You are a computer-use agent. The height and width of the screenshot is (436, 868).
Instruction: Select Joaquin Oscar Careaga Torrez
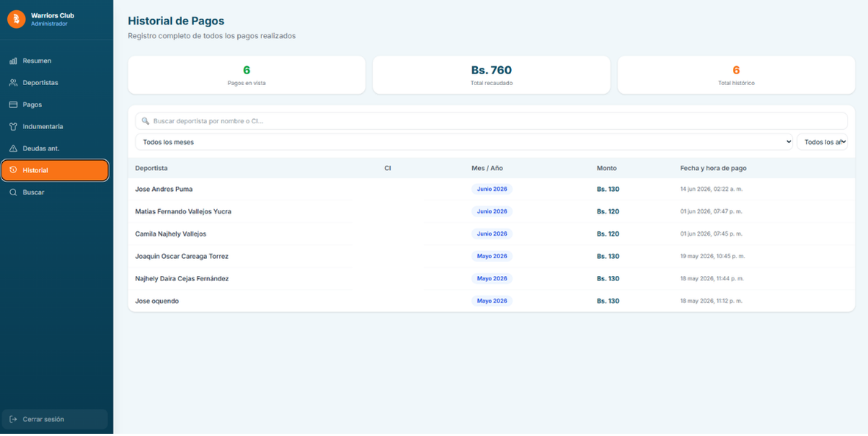(181, 256)
